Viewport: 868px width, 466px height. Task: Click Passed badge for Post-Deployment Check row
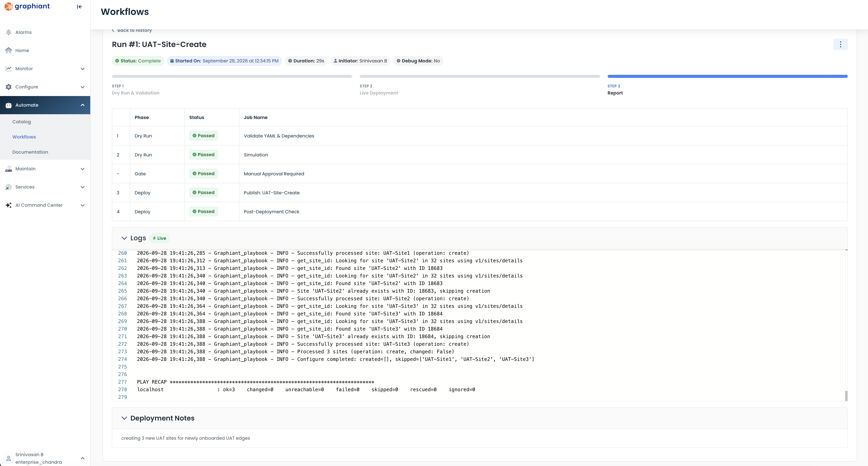[x=203, y=211]
